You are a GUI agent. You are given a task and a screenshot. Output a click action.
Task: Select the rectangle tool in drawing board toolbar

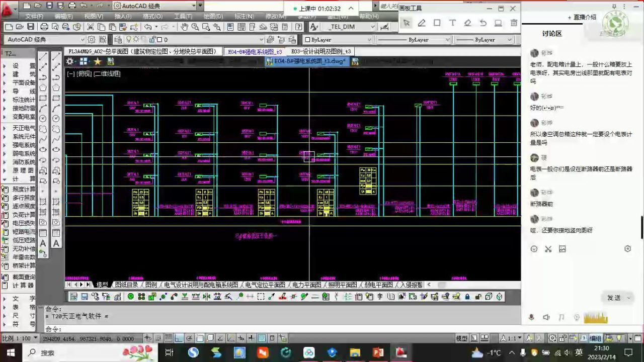437,23
